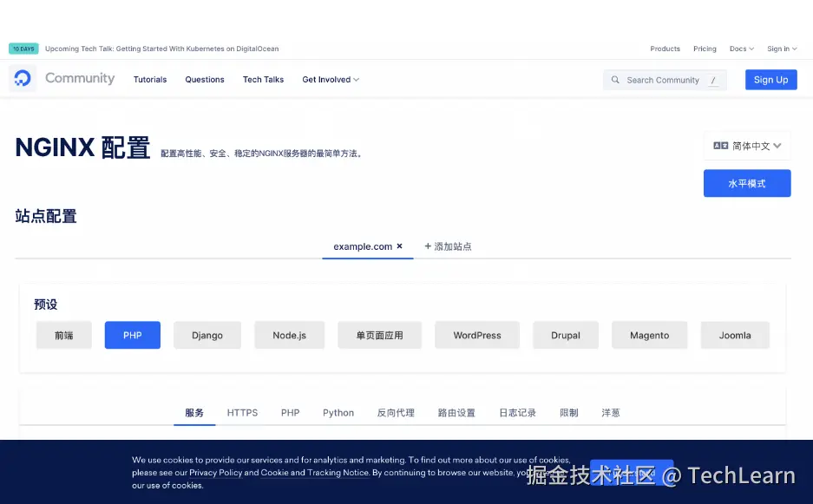Go to Questions page
The height and width of the screenshot is (504, 813).
[205, 79]
